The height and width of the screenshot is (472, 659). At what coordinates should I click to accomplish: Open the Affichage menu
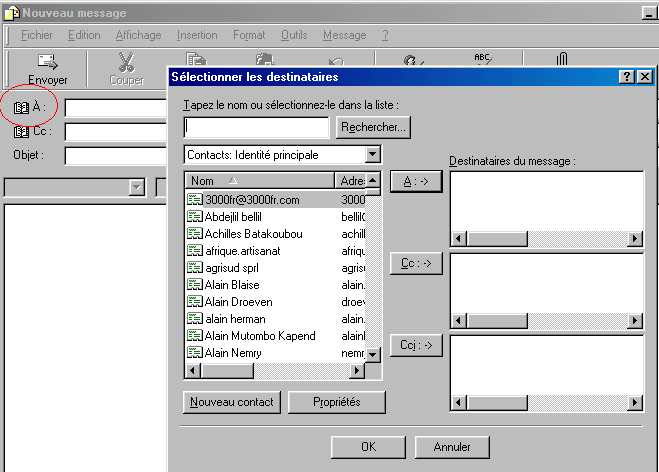coord(138,35)
